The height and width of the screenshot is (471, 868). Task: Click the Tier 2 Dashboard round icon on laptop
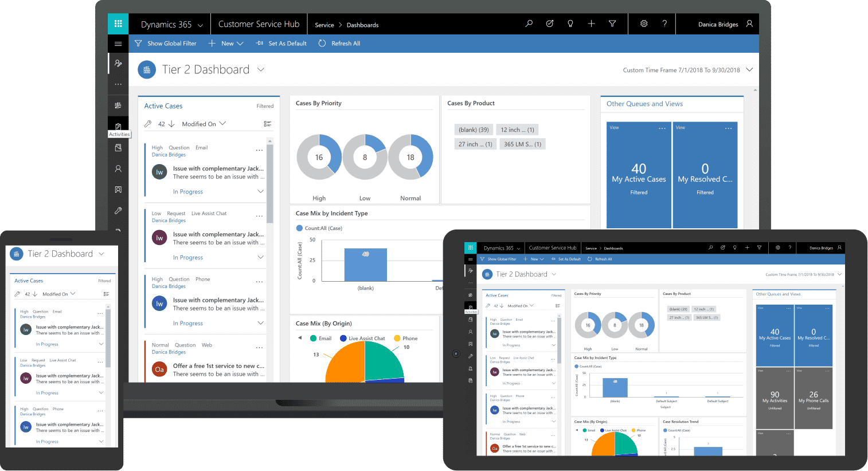pyautogui.click(x=147, y=69)
